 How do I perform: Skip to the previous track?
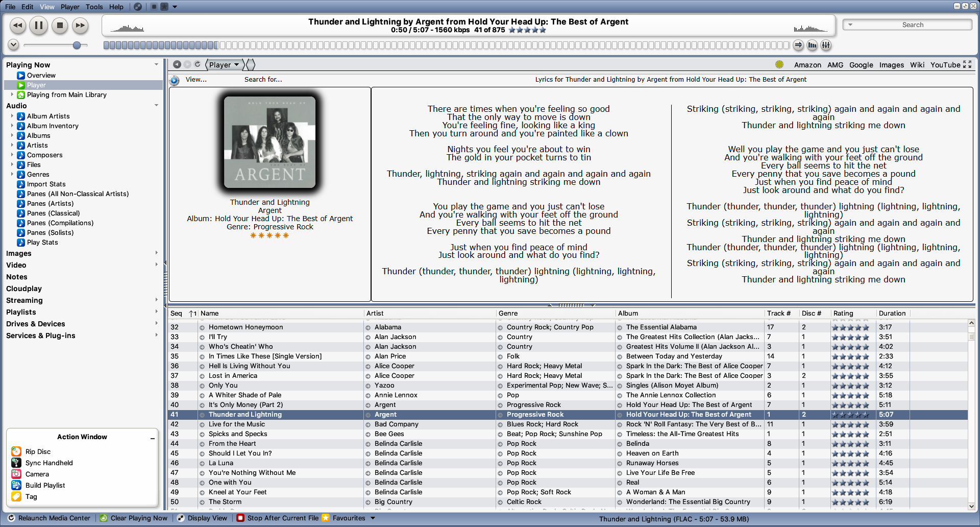click(x=18, y=25)
